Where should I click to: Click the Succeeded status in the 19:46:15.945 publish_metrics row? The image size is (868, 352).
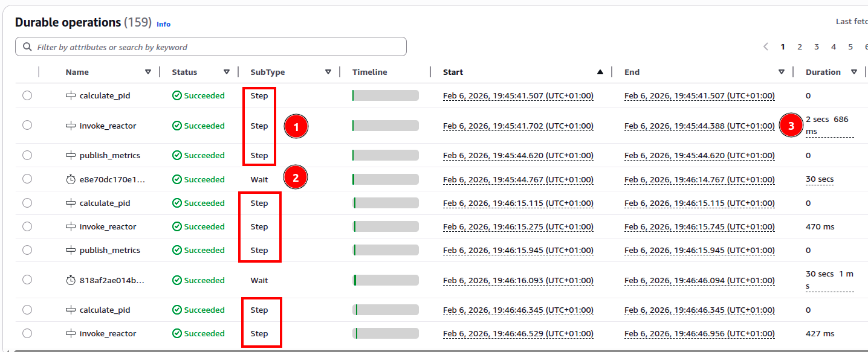[x=198, y=250]
